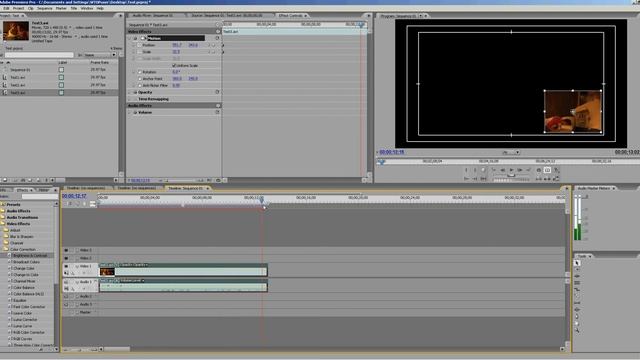Screen dimensions: 640x360
Task: Select the Slip tool
Action: pyautogui.click(x=577, y=303)
